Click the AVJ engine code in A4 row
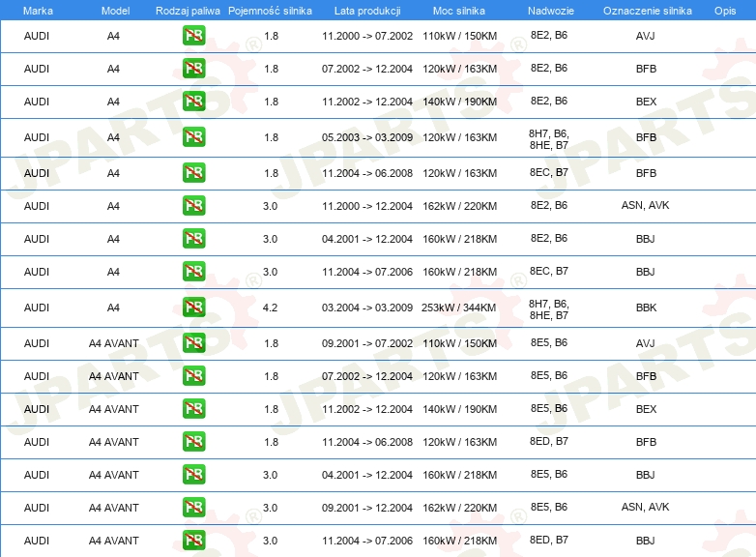Image resolution: width=756 pixels, height=557 pixels. click(x=645, y=36)
